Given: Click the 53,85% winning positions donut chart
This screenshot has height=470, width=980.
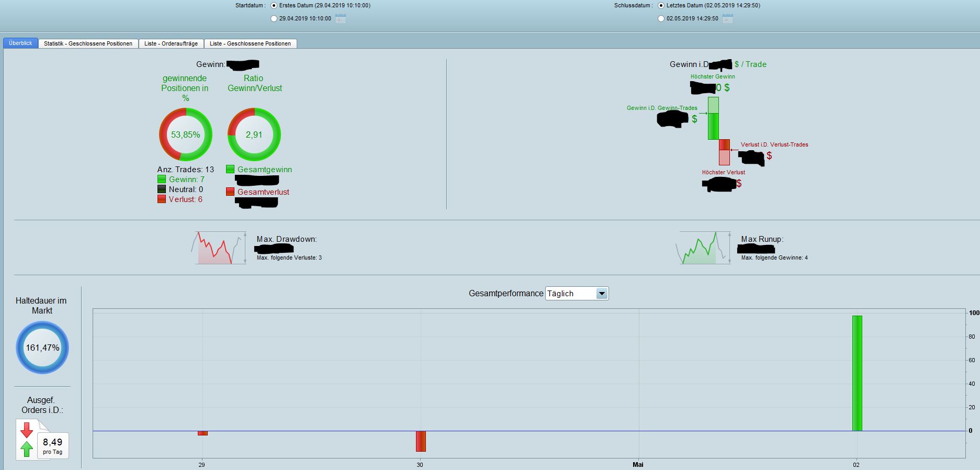Looking at the screenshot, I should [186, 135].
